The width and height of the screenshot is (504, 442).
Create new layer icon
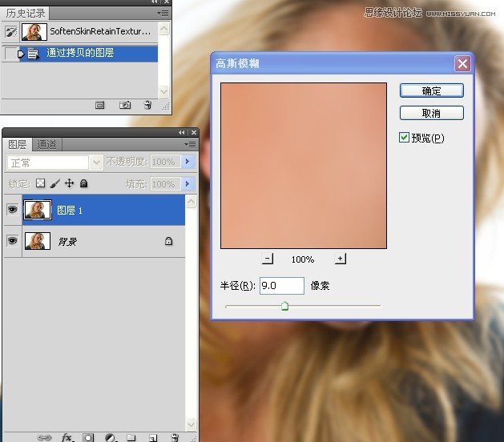[x=153, y=437]
